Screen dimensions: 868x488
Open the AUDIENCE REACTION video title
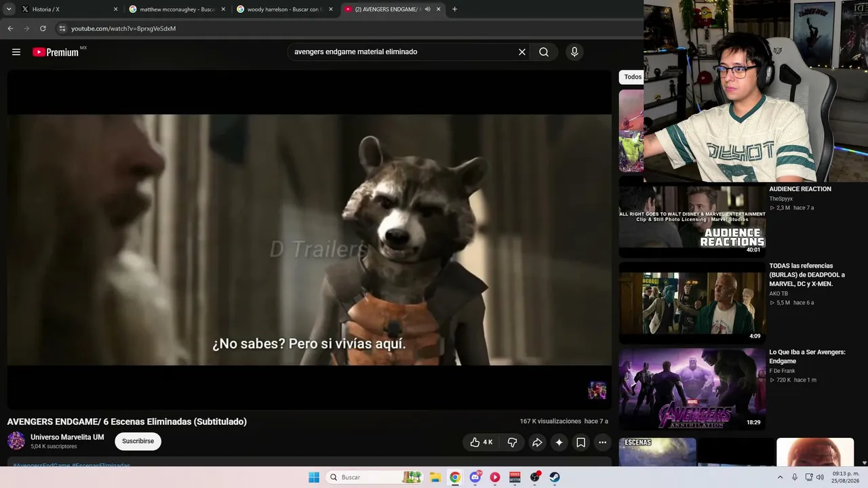(800, 189)
